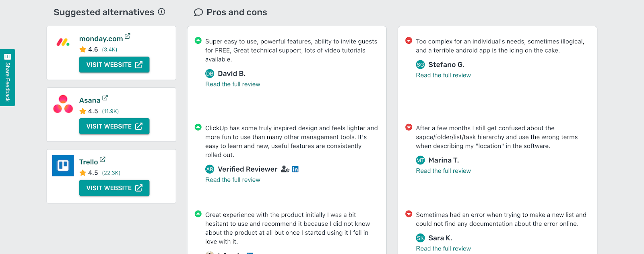Click the verified user badge icon
This screenshot has width=644, height=254.
click(285, 169)
